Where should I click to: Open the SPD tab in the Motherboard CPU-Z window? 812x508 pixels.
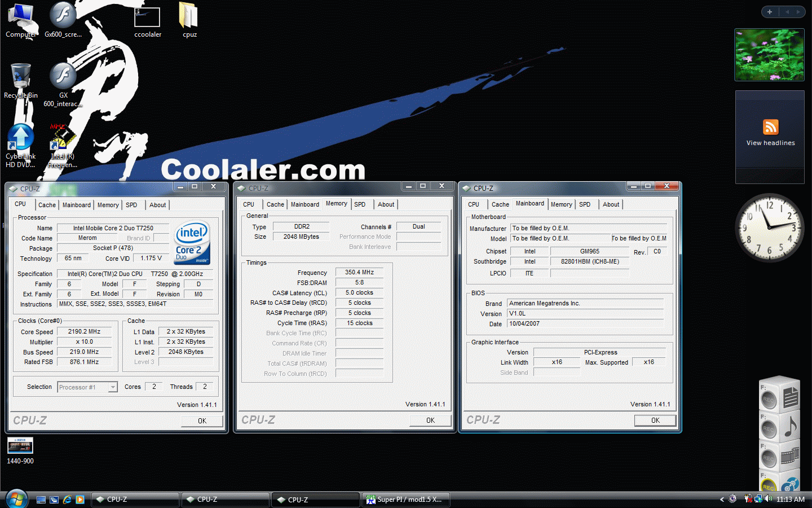pyautogui.click(x=585, y=205)
